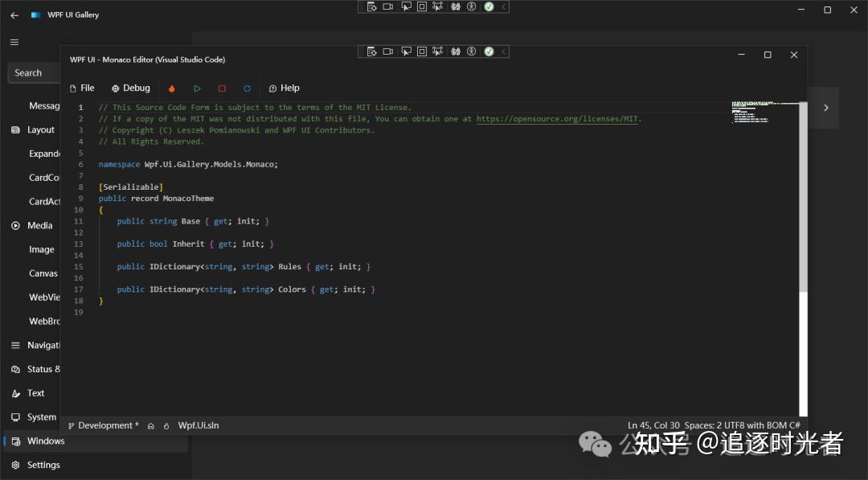Screen dimensions: 868x480
Task: Toggle layout adorners icon in Monaco window debug bar
Action: point(422,51)
